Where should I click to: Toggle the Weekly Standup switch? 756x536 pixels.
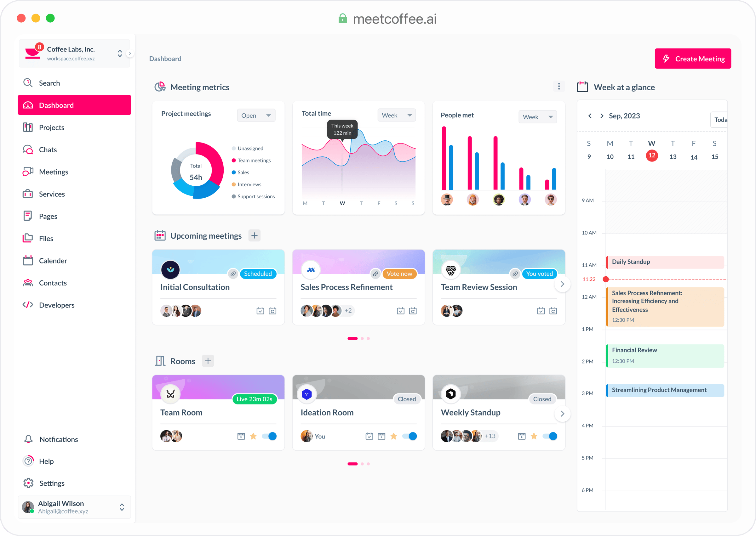pyautogui.click(x=550, y=436)
